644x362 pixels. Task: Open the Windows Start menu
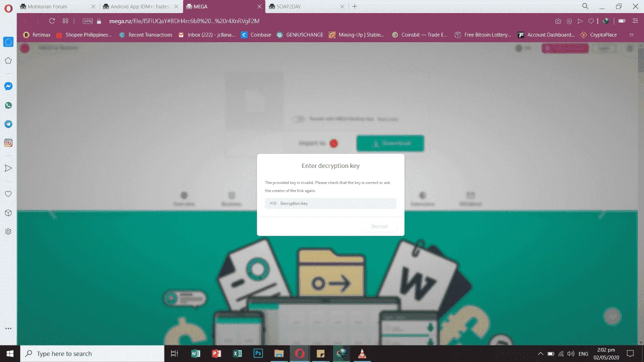point(10,353)
